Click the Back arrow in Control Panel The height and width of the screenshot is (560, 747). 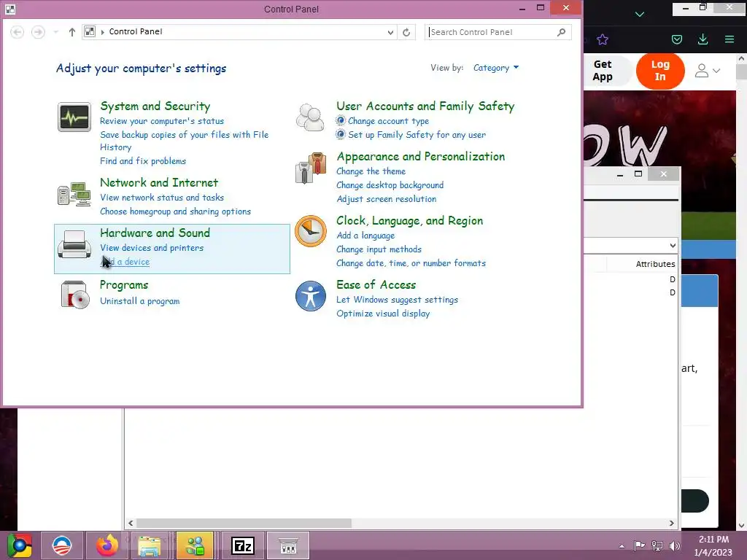point(18,32)
